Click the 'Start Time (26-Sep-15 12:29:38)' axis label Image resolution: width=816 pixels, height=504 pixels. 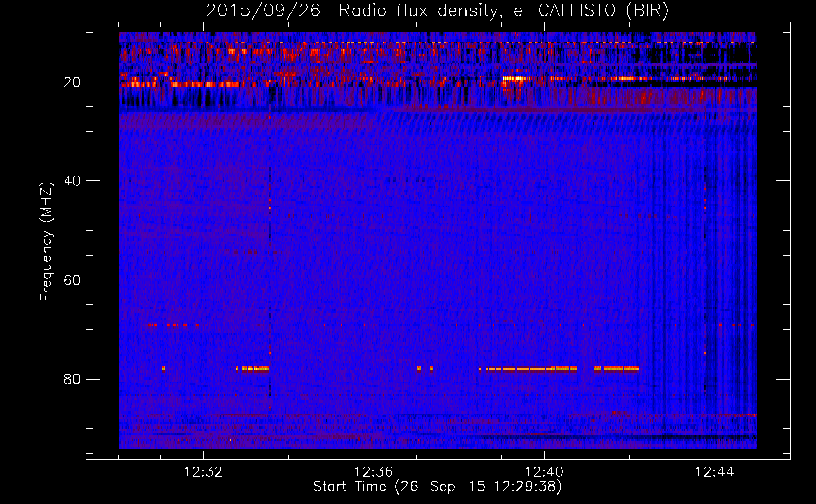(437, 487)
